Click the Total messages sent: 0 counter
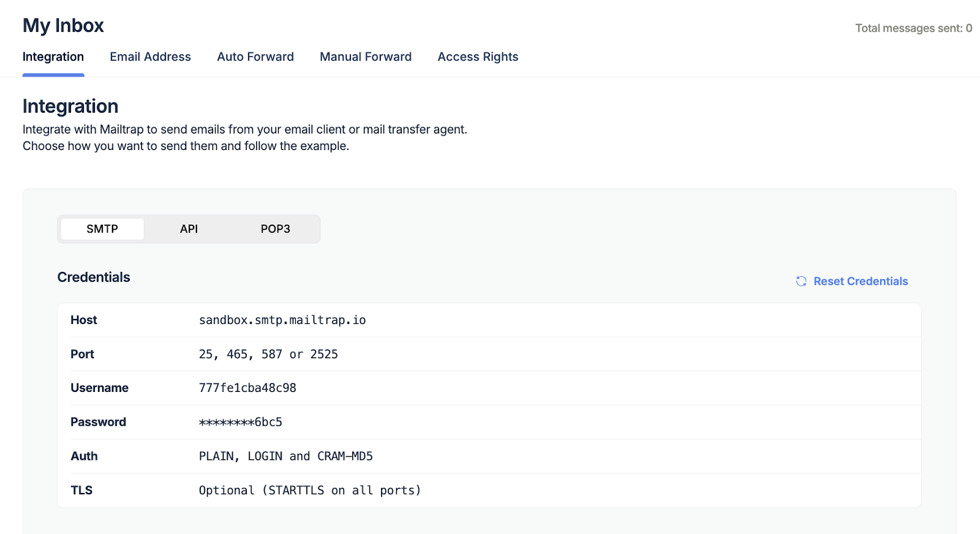The image size is (980, 534). tap(914, 28)
